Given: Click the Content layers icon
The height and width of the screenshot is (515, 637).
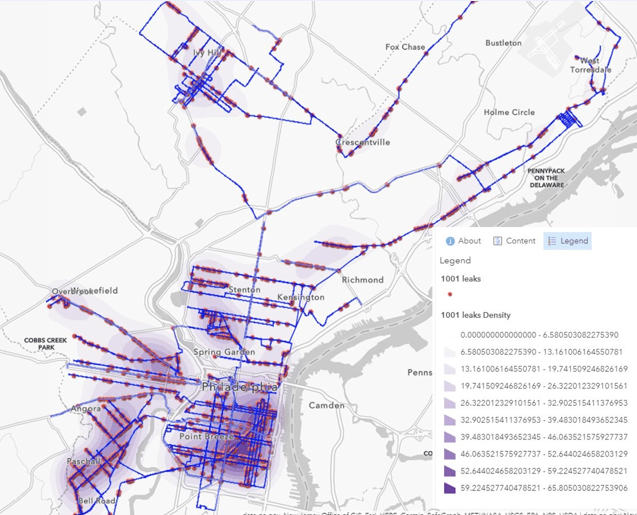Looking at the screenshot, I should (x=498, y=241).
